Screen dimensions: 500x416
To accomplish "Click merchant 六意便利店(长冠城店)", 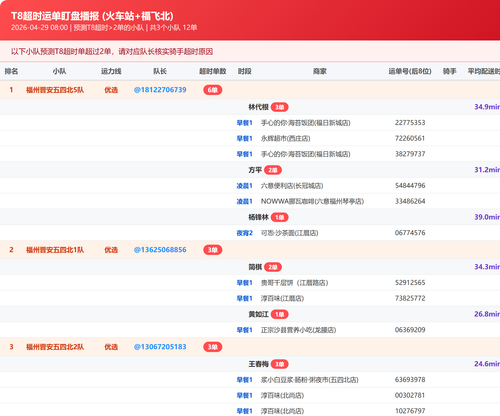I will point(292,186).
